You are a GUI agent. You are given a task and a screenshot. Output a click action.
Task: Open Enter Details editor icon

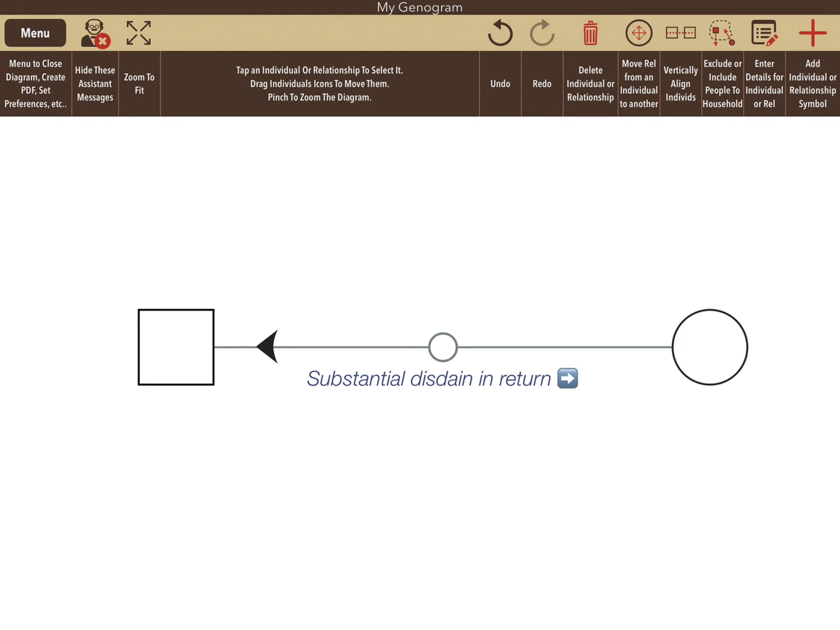coord(764,33)
